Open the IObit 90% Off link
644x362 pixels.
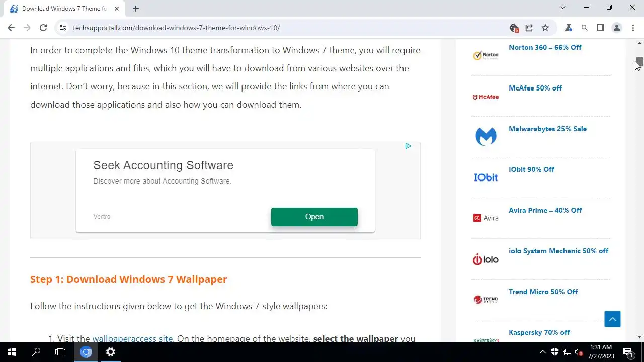(531, 169)
